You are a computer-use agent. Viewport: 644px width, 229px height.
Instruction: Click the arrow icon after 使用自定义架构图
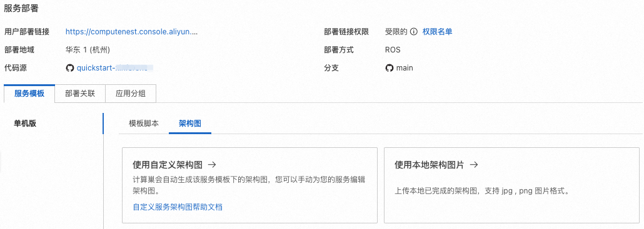(x=212, y=165)
